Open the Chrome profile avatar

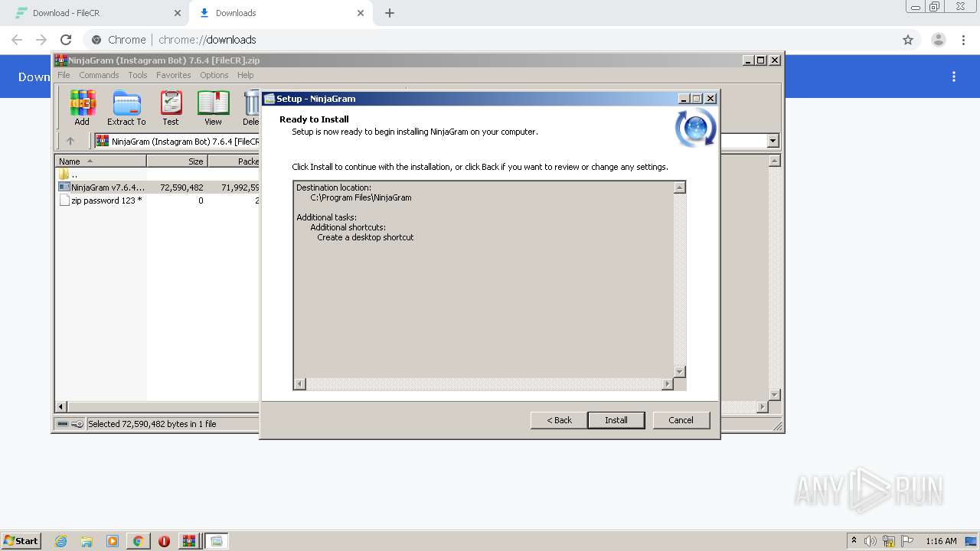point(938,40)
